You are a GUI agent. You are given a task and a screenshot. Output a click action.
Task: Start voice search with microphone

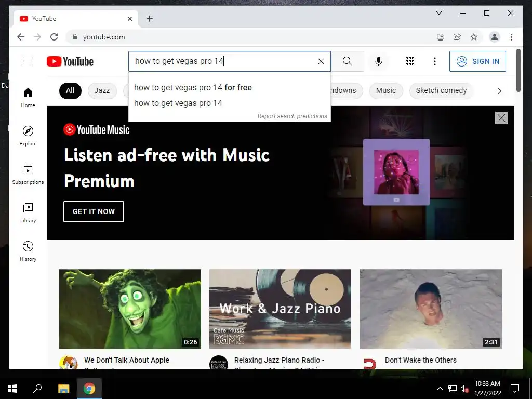(379, 61)
